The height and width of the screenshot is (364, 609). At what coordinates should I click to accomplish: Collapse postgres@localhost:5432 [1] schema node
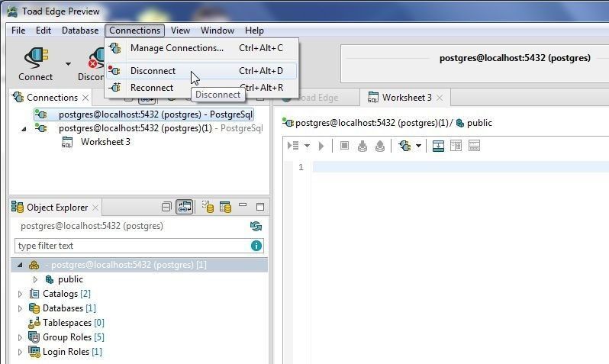click(19, 265)
